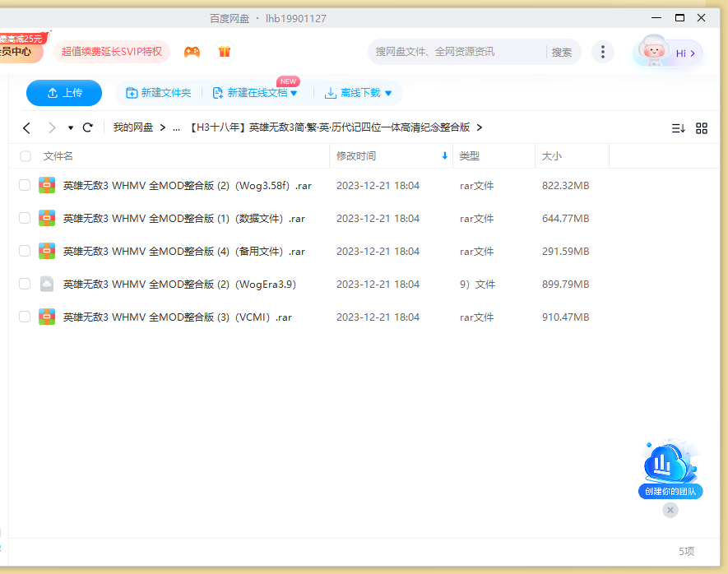Sort by 修改时间 column header
728x574 pixels.
[356, 156]
